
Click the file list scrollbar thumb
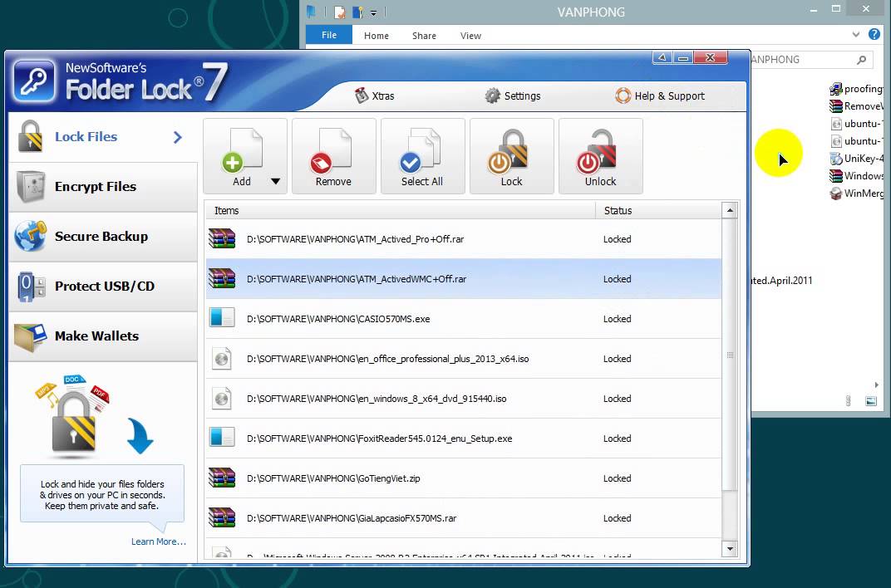pos(730,355)
